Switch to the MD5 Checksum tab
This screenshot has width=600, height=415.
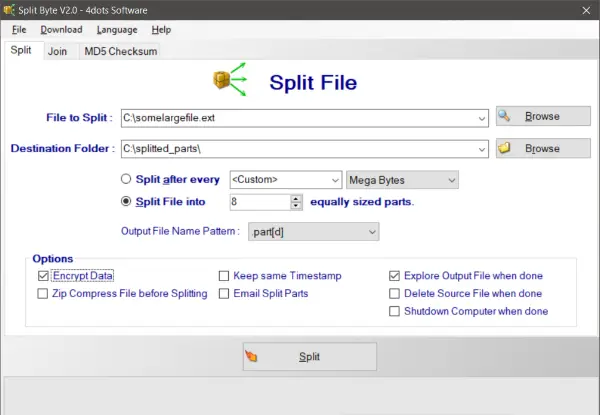[121, 51]
